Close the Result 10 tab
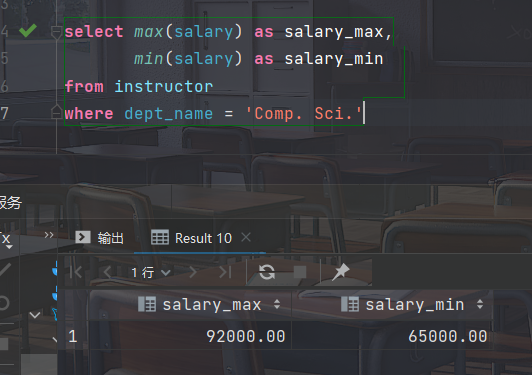Viewport: 532px width, 375px height. pyautogui.click(x=246, y=237)
